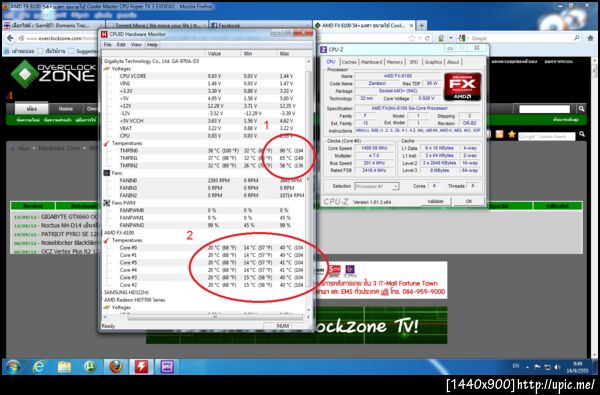The width and height of the screenshot is (600, 395).
Task: Select the AMD Radeon HD7700 Series node
Action: coord(135,300)
